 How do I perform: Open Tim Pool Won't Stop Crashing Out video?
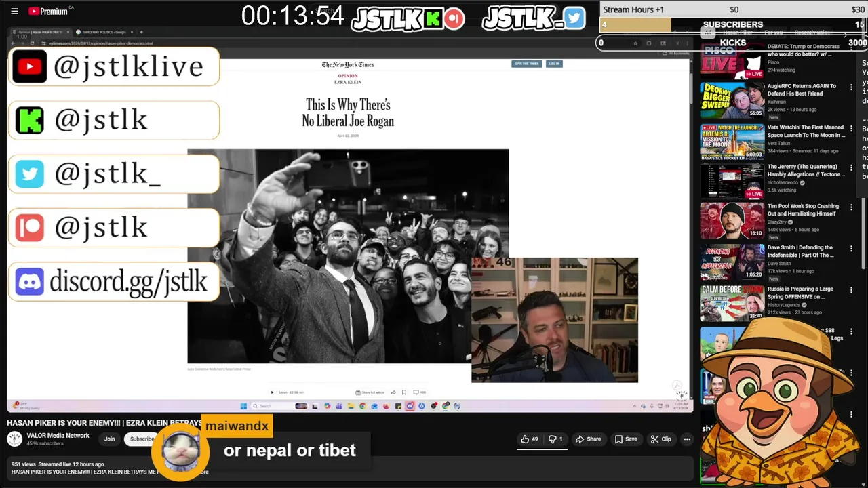[803, 209]
